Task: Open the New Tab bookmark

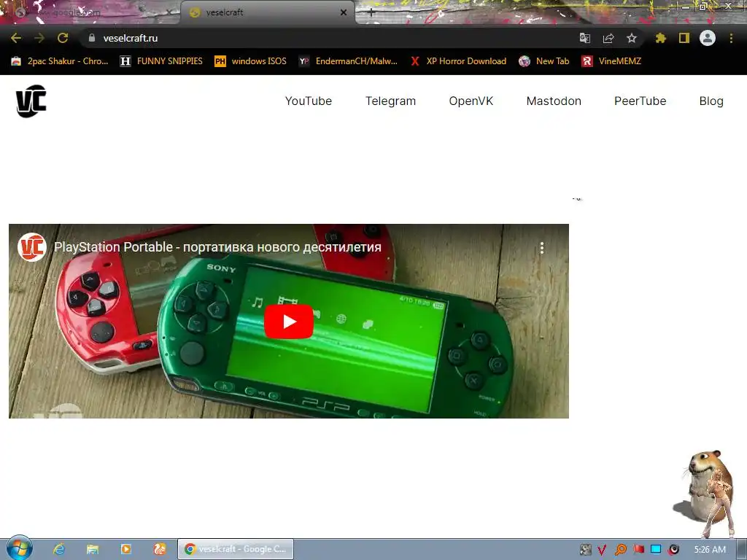Action: [x=544, y=61]
